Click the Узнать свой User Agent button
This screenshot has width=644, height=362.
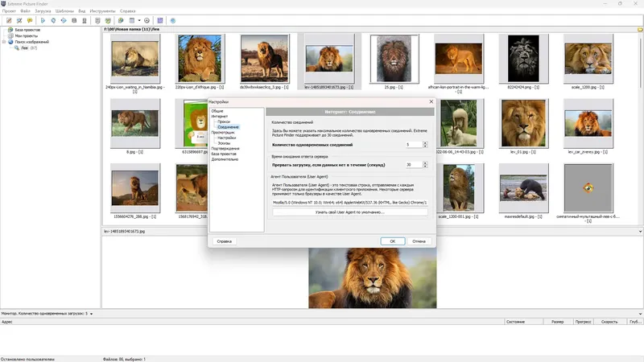(x=350, y=212)
